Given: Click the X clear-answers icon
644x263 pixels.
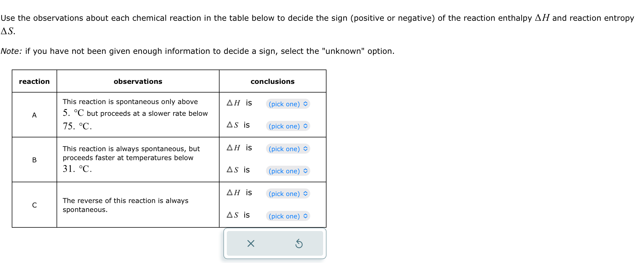Looking at the screenshot, I should [250, 244].
